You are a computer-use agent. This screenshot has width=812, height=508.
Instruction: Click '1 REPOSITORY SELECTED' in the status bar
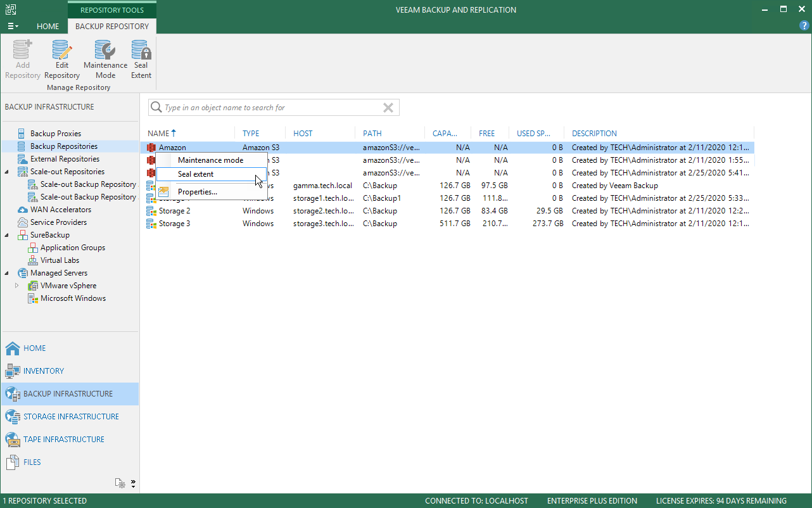(x=45, y=501)
